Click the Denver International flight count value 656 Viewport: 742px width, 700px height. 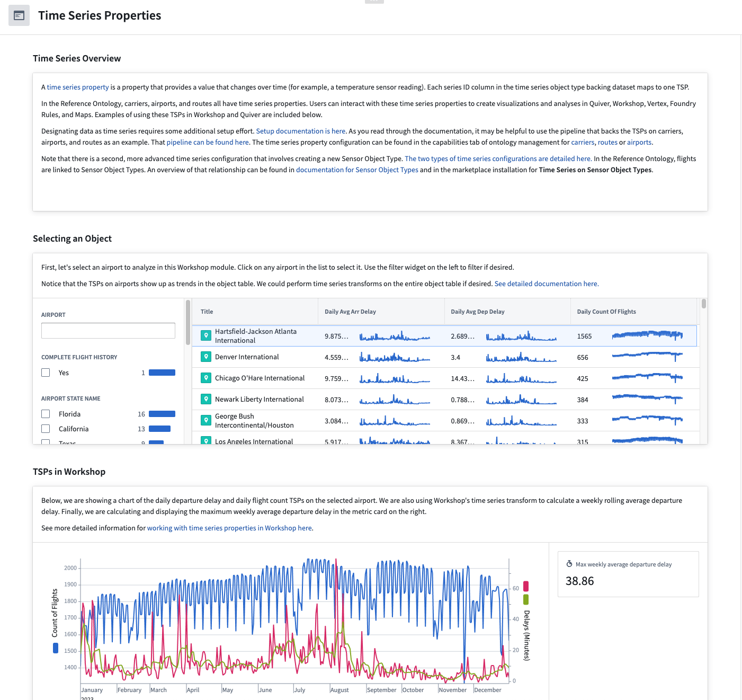pos(583,357)
